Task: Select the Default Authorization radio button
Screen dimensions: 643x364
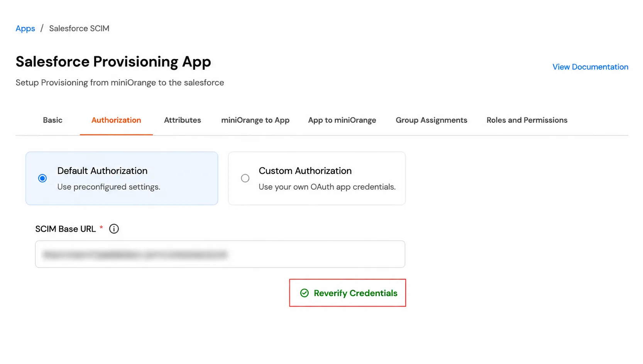Action: 42,178
